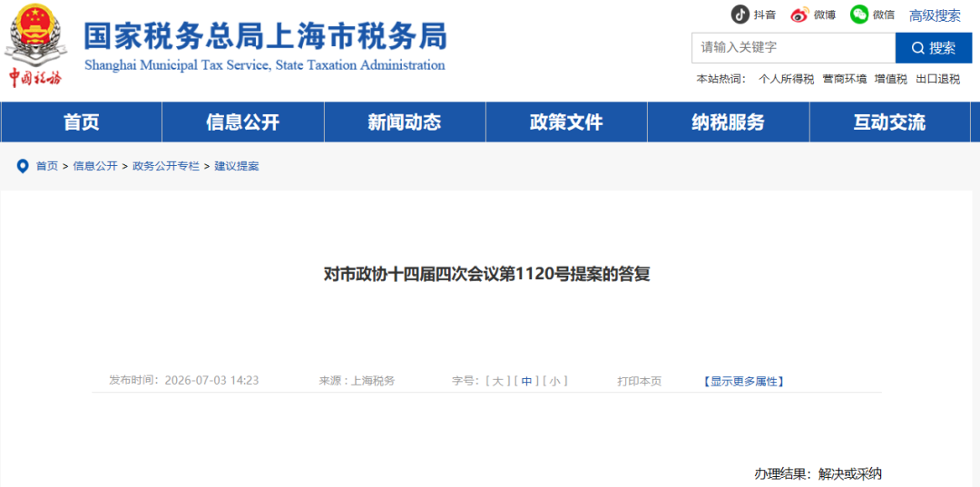
Task: Go to 信息公开 in breadcrumb
Action: click(x=95, y=166)
